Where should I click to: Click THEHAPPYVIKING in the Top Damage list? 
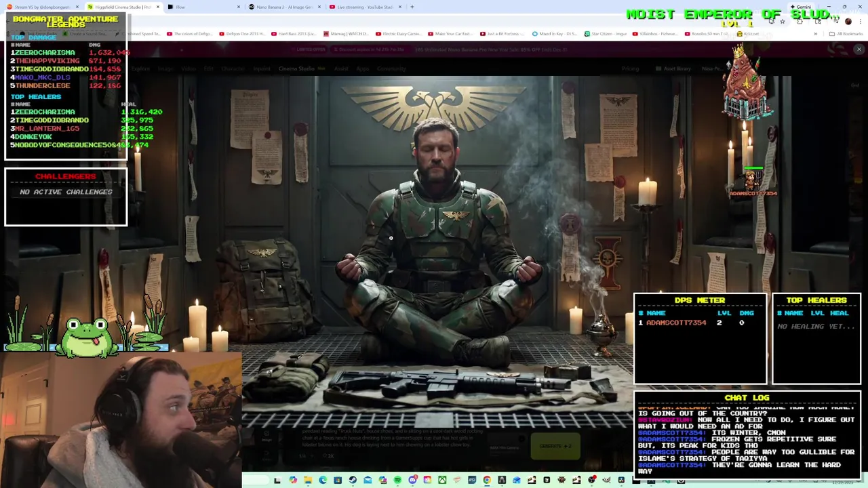pos(47,61)
